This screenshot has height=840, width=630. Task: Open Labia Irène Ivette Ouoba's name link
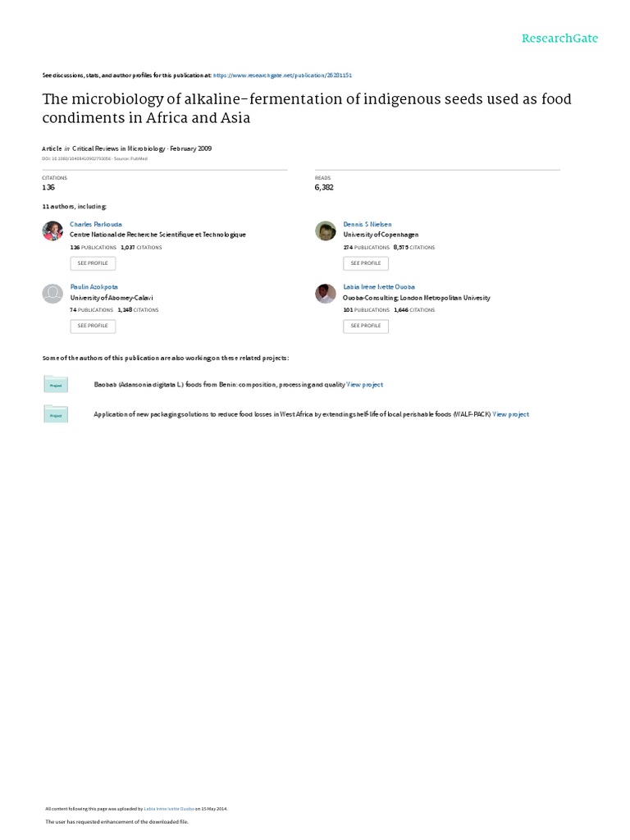[379, 287]
